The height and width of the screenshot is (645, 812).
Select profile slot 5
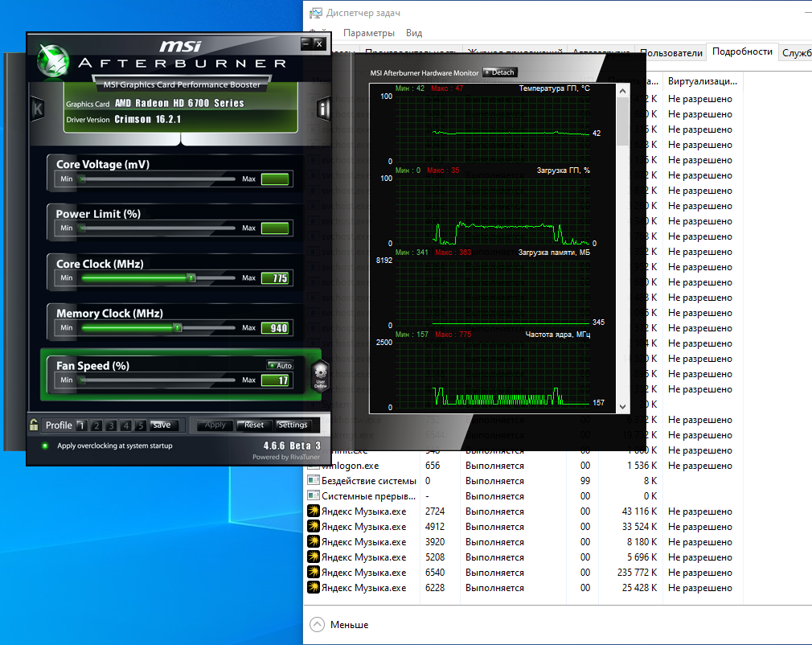141,425
